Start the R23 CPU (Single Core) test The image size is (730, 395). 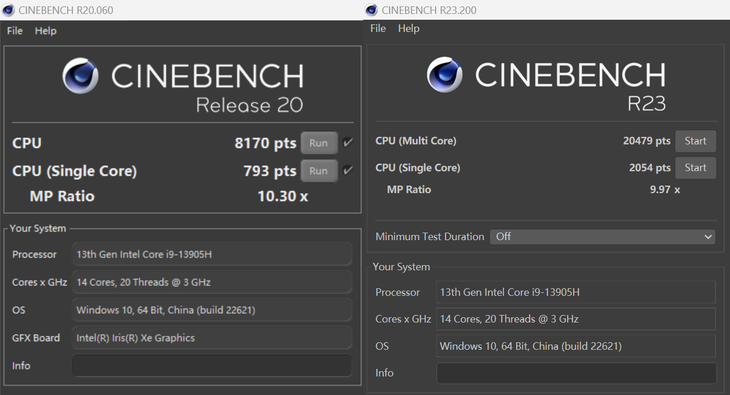point(696,168)
